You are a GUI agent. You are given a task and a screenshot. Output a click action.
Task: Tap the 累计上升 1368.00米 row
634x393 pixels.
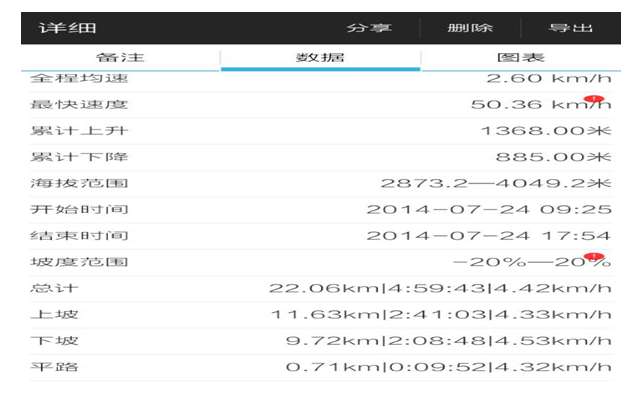point(321,131)
